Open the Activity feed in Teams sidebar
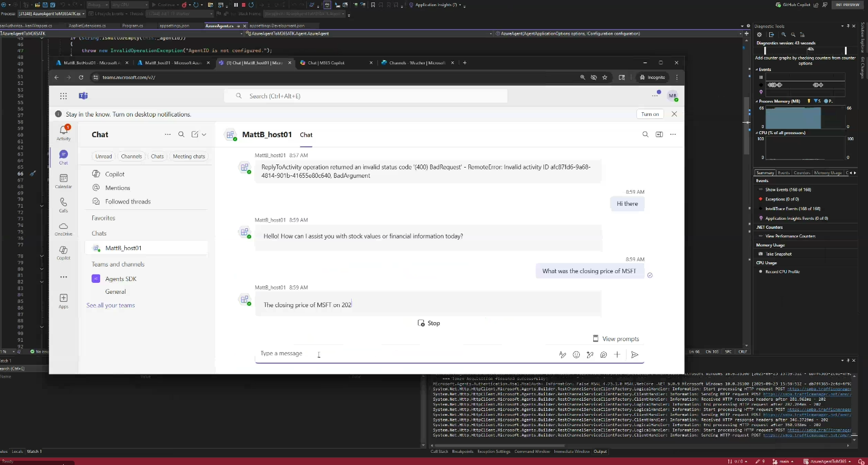 64,132
